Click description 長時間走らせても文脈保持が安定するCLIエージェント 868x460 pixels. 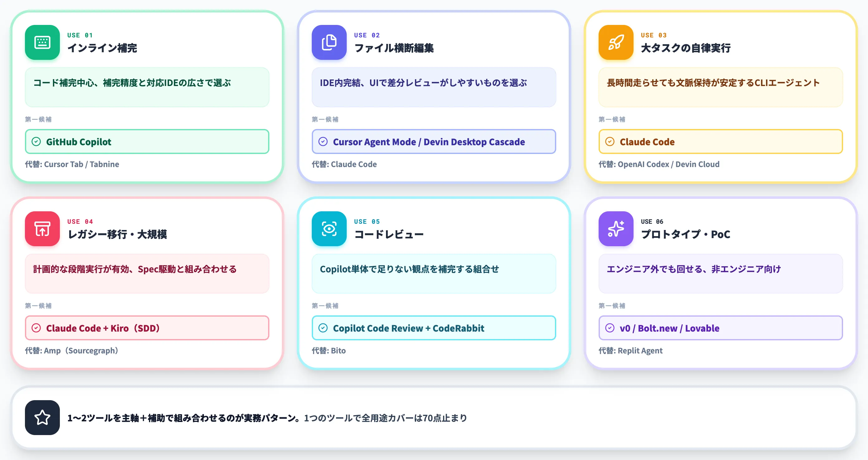[x=713, y=83]
